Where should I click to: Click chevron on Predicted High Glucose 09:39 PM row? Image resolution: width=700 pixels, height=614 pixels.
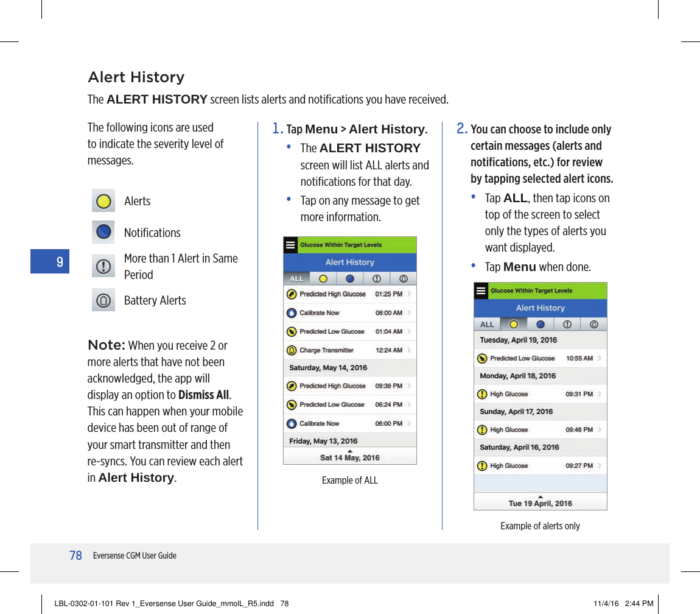409,386
